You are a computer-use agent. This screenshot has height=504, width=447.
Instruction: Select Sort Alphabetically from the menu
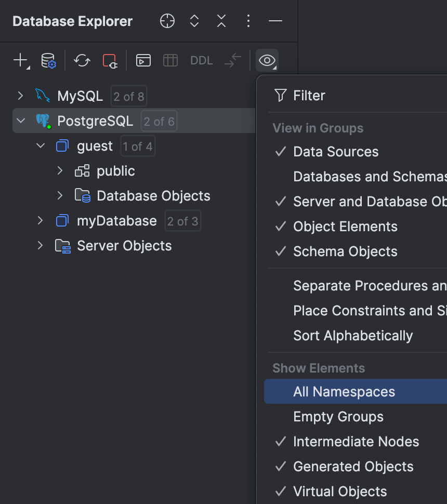[x=353, y=335]
